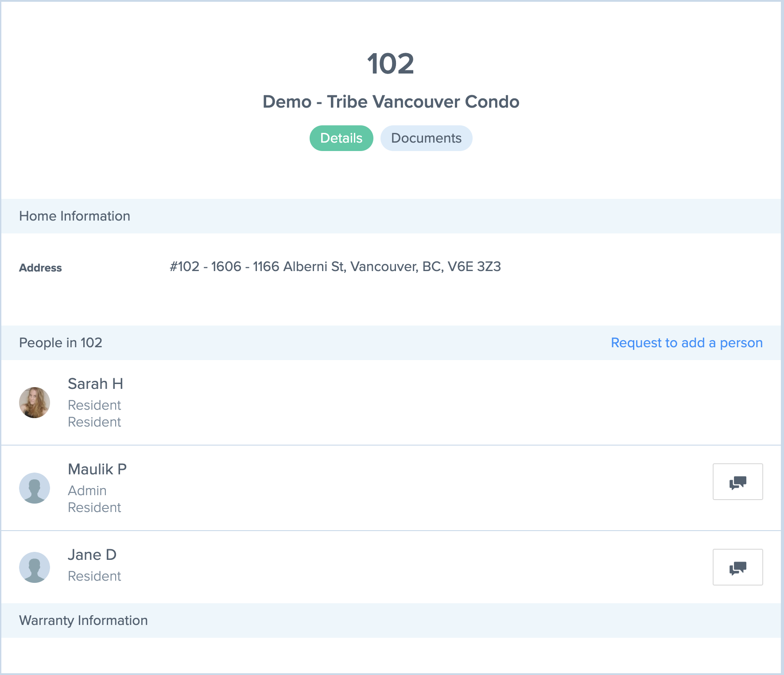
Task: Select the name Maulik P
Action: click(x=97, y=469)
